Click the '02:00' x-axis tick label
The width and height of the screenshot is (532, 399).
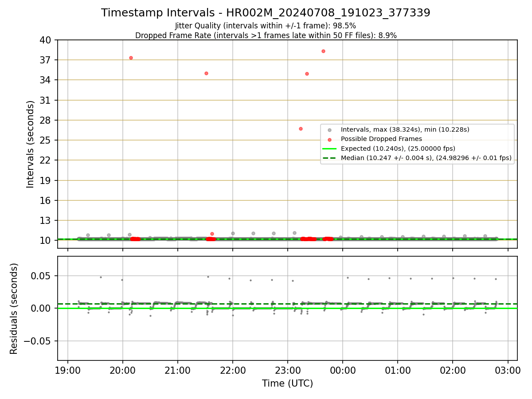pyautogui.click(x=453, y=370)
